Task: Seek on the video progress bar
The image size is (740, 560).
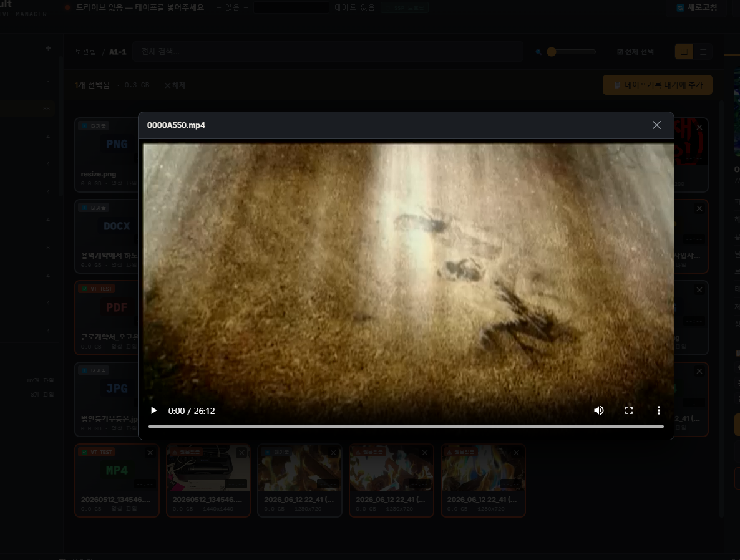Action: click(x=406, y=427)
